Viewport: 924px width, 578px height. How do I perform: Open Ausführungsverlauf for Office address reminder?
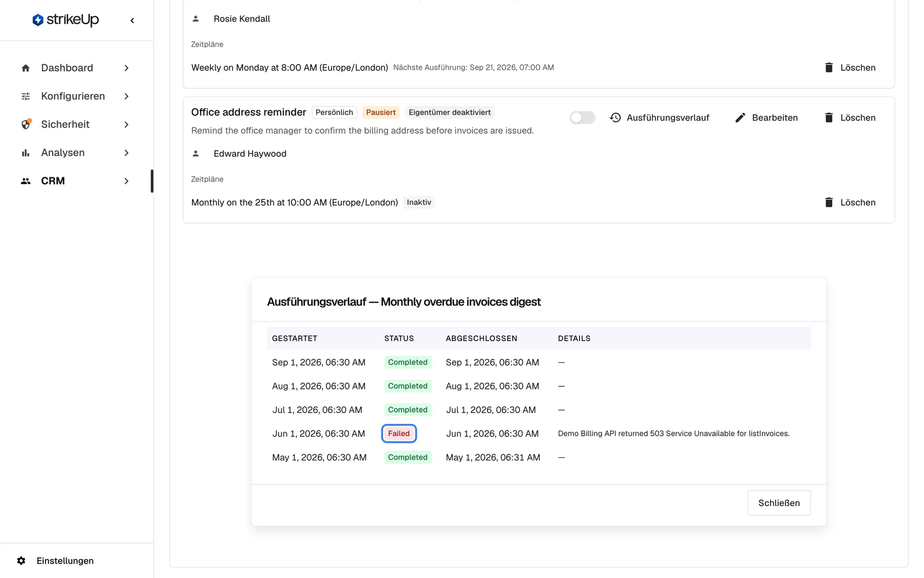point(660,118)
